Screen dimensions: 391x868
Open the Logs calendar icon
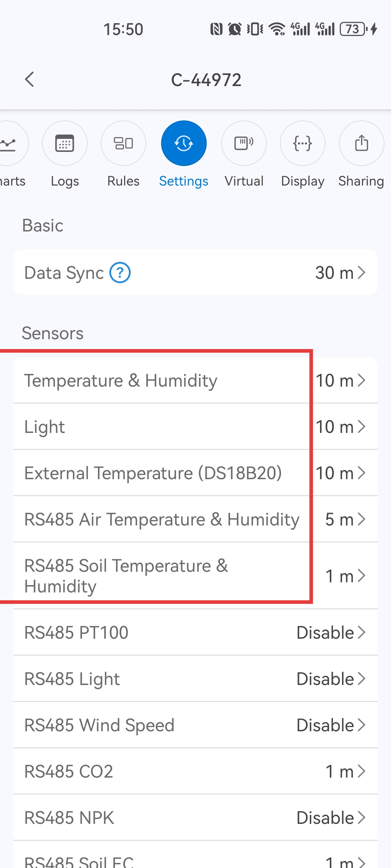click(x=65, y=143)
